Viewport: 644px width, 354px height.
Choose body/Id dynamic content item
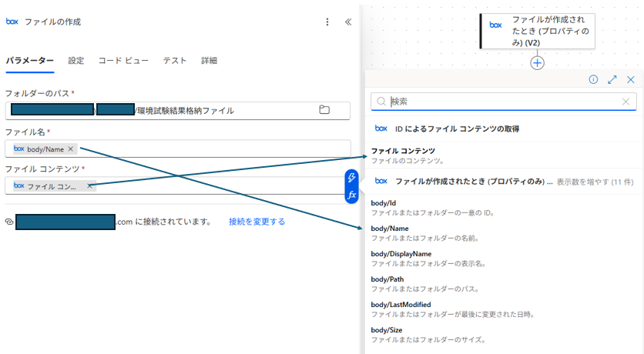(x=504, y=208)
